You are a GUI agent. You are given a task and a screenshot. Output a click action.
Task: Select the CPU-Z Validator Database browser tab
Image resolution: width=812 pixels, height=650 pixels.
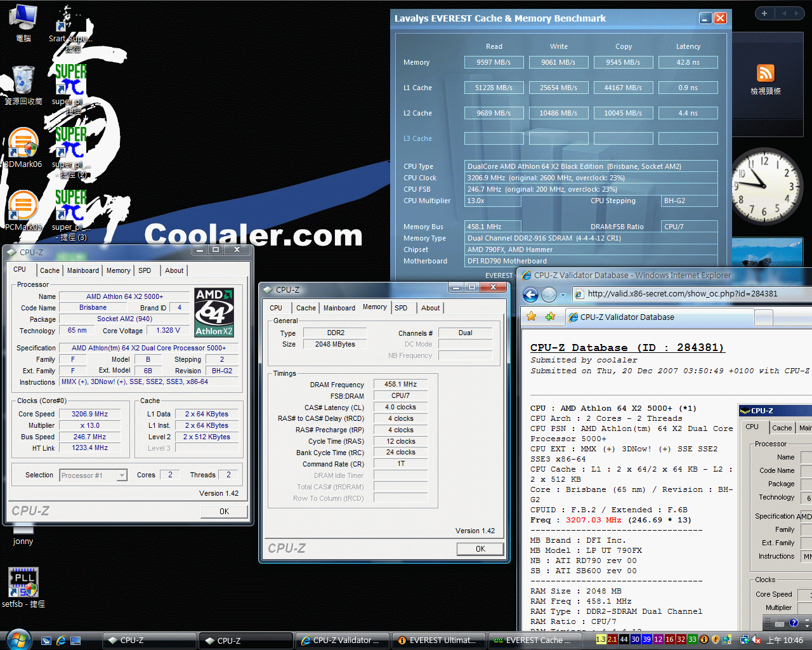tap(658, 317)
